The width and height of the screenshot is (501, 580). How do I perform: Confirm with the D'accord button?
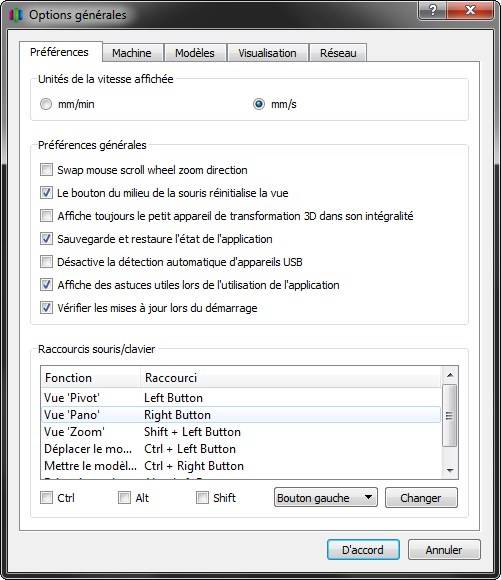click(x=363, y=550)
